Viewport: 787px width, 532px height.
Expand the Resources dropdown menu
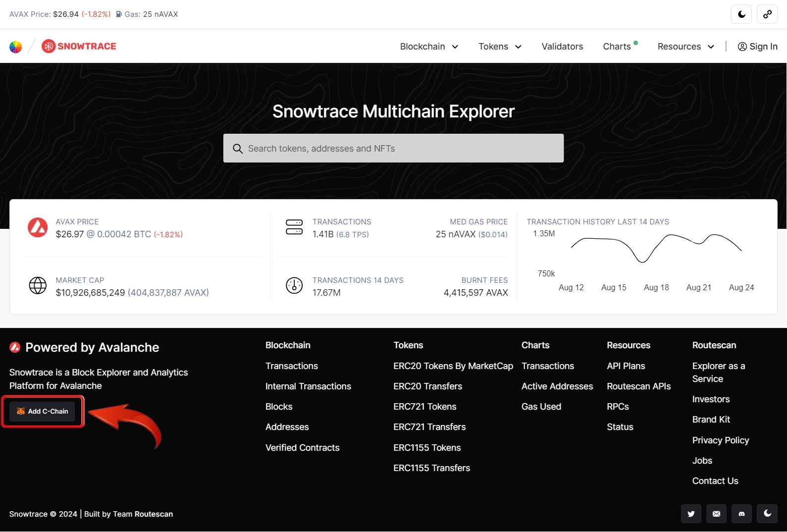click(x=685, y=47)
